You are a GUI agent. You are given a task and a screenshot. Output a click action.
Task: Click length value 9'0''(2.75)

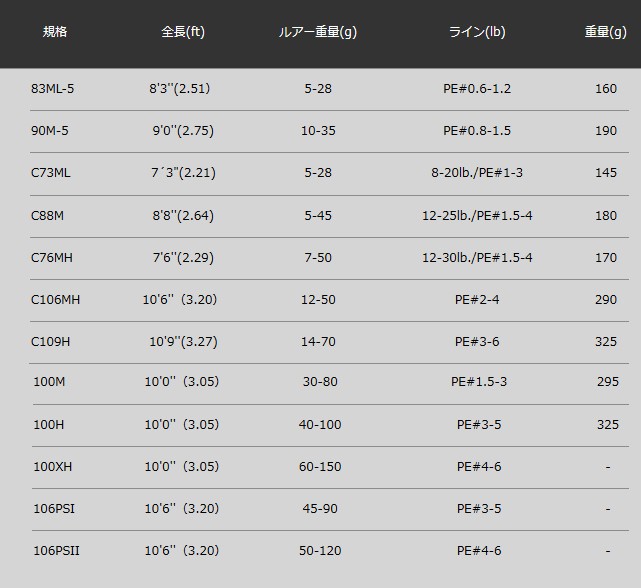(183, 131)
